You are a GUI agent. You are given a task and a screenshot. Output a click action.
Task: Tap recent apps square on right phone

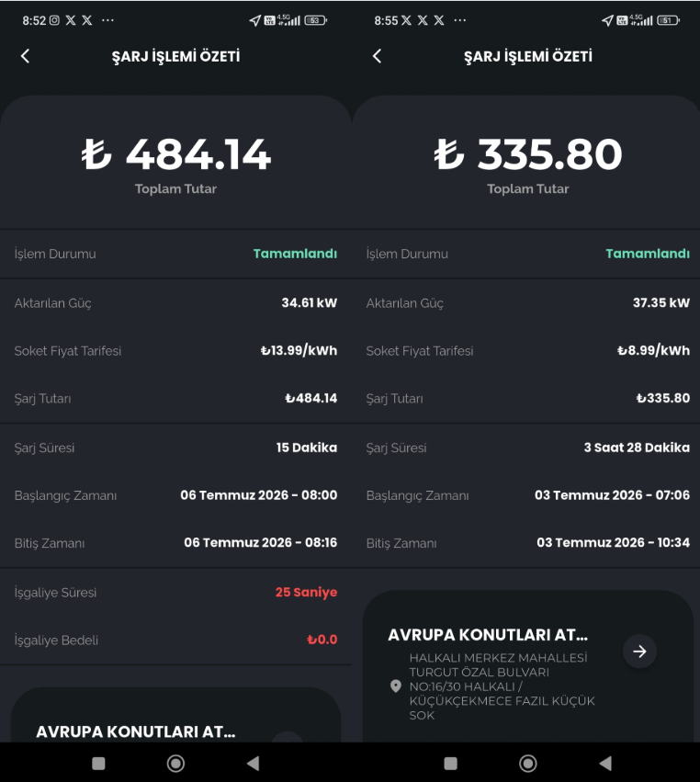click(x=451, y=763)
